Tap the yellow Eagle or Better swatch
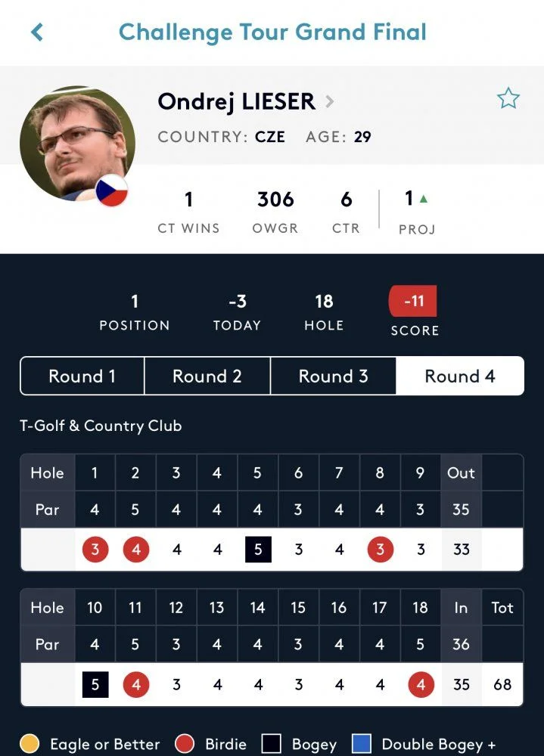Screen dimensions: 544x756 (x=30, y=743)
